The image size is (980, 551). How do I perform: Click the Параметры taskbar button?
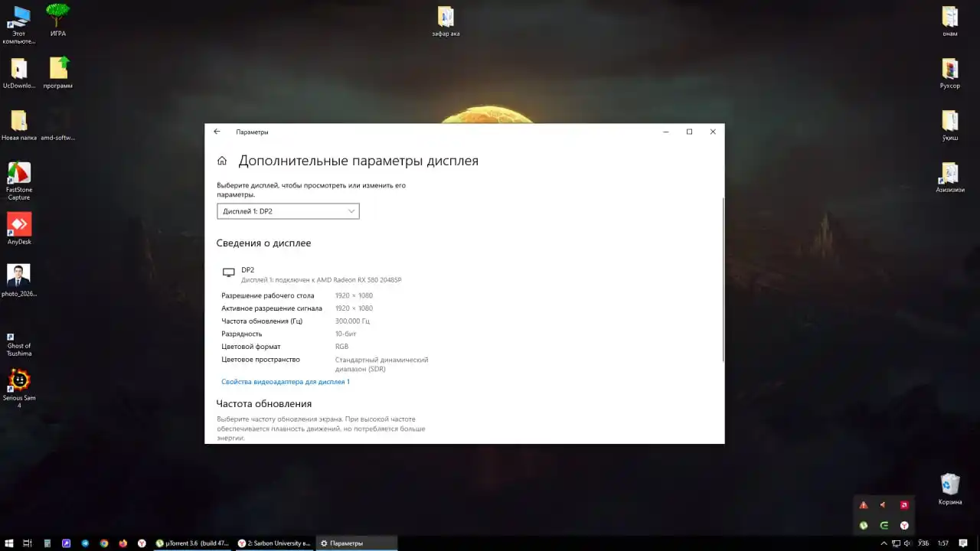click(356, 543)
